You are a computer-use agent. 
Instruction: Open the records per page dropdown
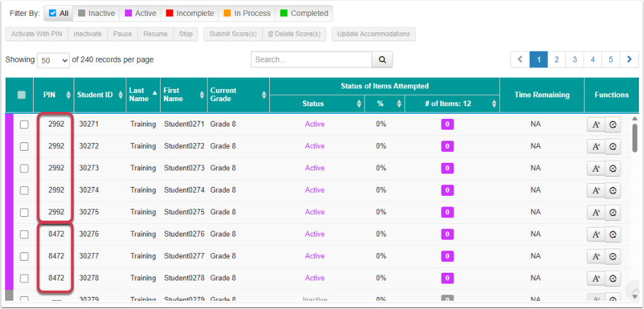coord(53,60)
